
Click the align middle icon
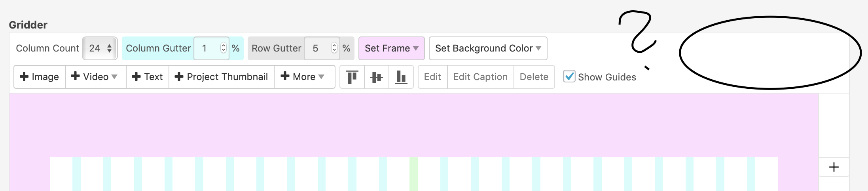click(x=376, y=77)
